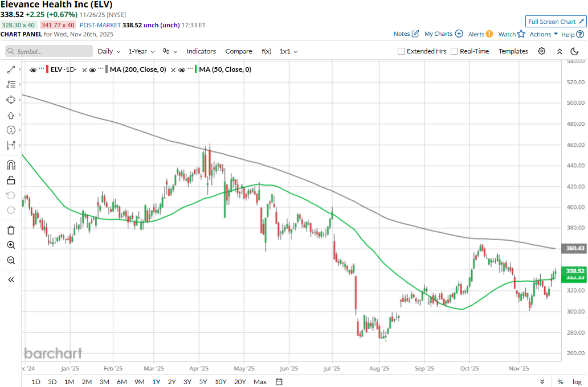Open the 1x1 grid layout dropdown

pos(288,51)
